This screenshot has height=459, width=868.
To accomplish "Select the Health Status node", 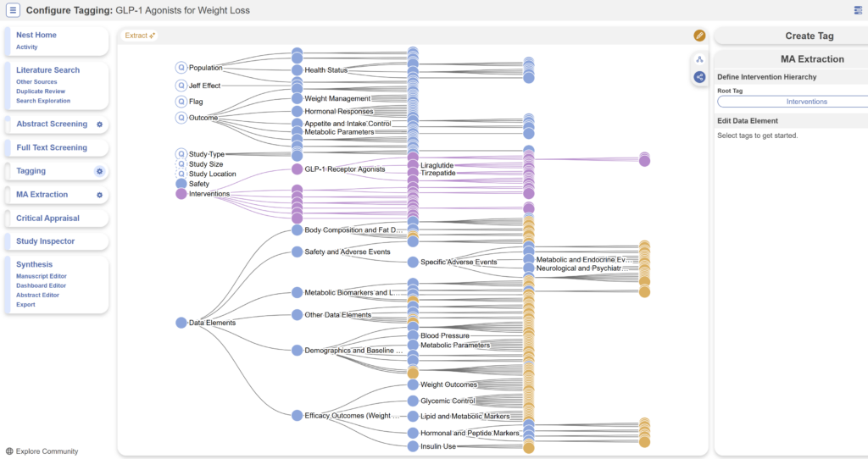I will [x=298, y=70].
